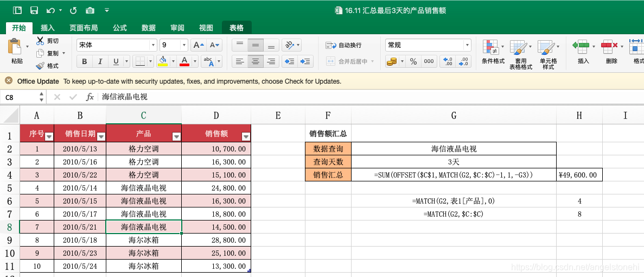Cut selection with the scissors icon
This screenshot has width=644, height=277.
pos(40,41)
